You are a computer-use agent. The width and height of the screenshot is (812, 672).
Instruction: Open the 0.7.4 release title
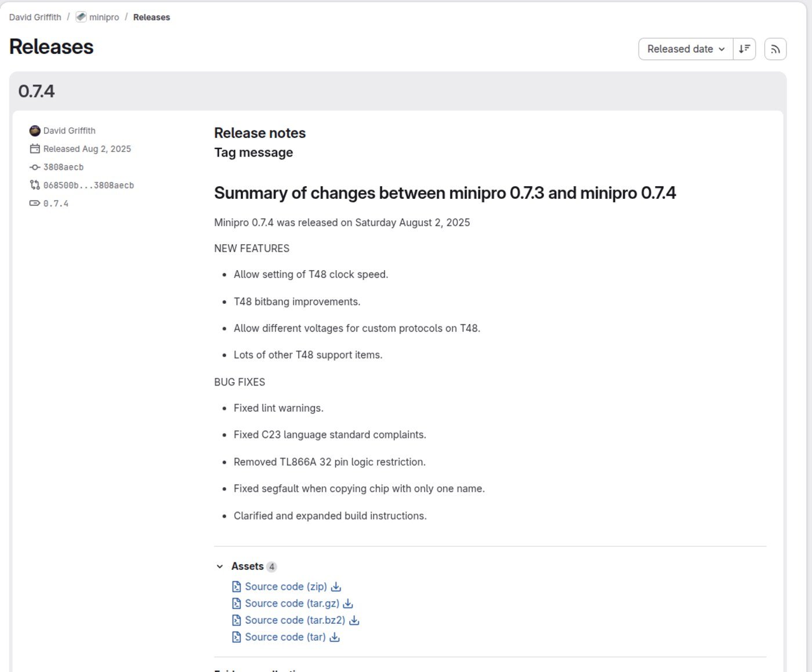[x=37, y=91]
